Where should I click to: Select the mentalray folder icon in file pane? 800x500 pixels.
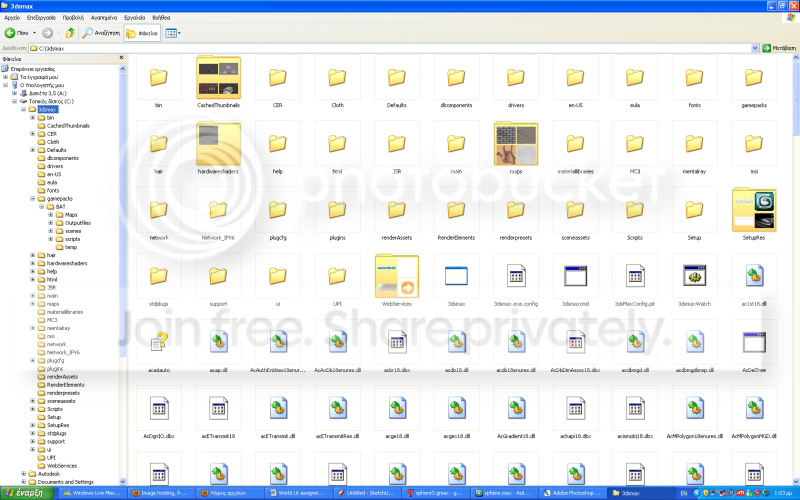[x=694, y=144]
